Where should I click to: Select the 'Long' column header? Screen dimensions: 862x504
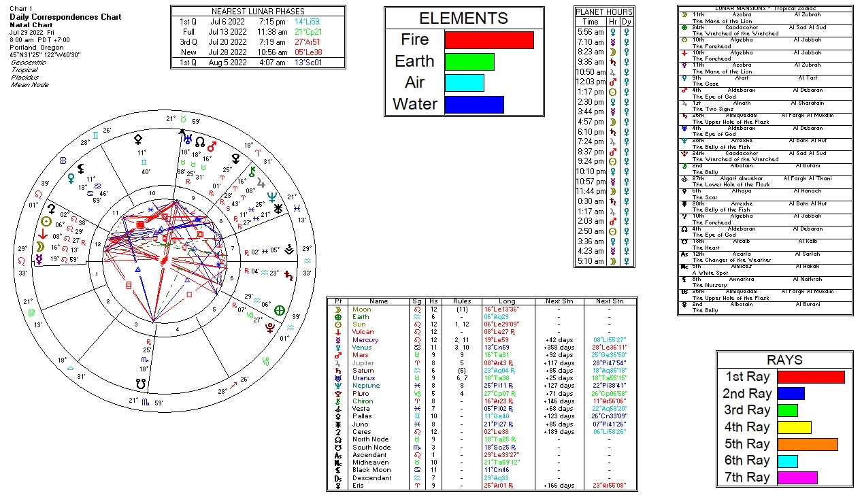[x=507, y=301]
